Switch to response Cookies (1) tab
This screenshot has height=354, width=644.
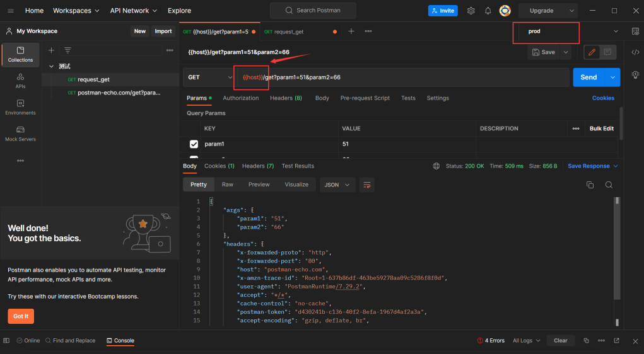point(220,166)
